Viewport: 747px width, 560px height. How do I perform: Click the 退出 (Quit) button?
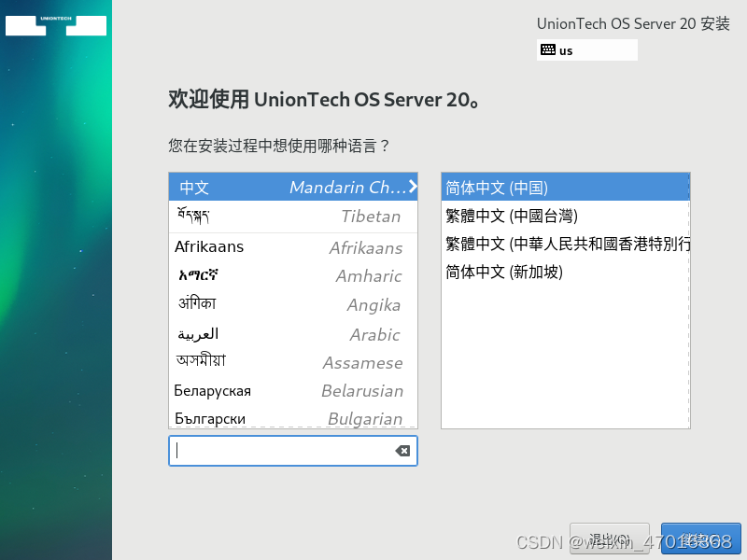[x=610, y=539]
